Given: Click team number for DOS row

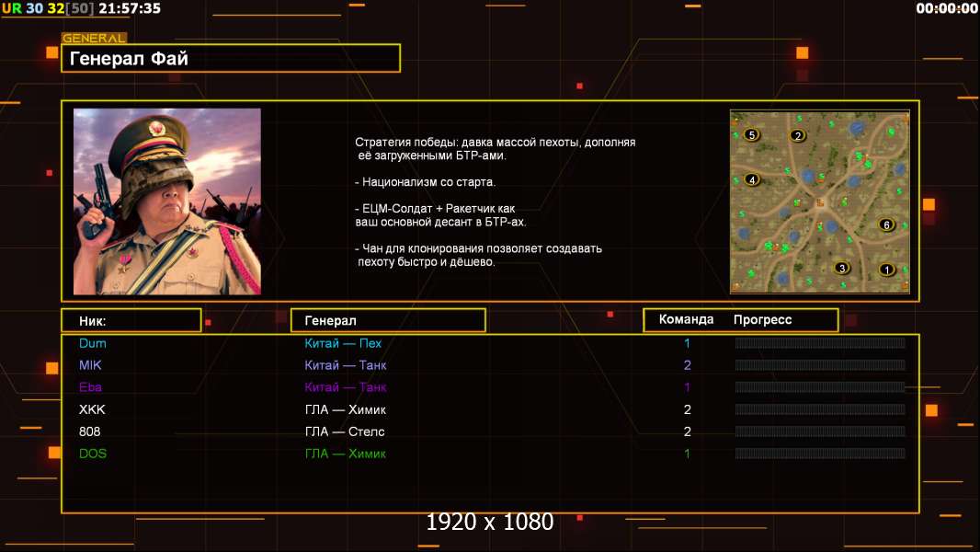Looking at the screenshot, I should [687, 454].
